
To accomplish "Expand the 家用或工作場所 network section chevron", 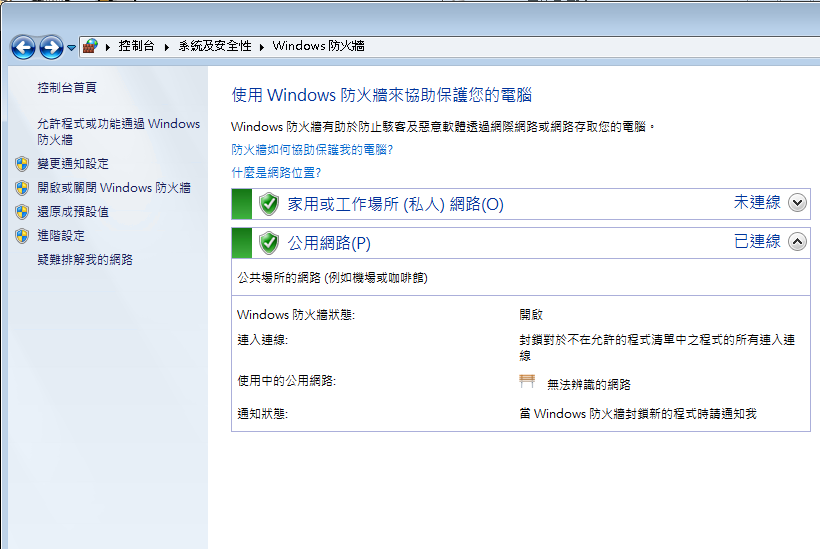I will pyautogui.click(x=798, y=203).
